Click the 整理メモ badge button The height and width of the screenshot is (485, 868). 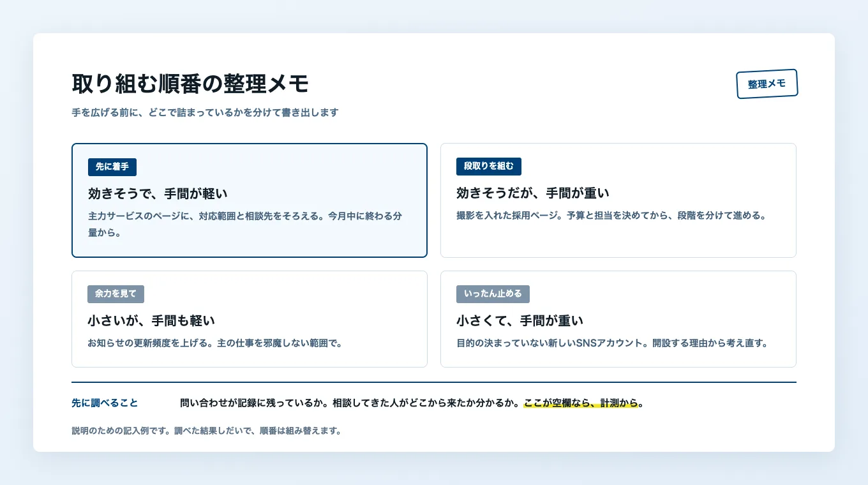pyautogui.click(x=767, y=84)
